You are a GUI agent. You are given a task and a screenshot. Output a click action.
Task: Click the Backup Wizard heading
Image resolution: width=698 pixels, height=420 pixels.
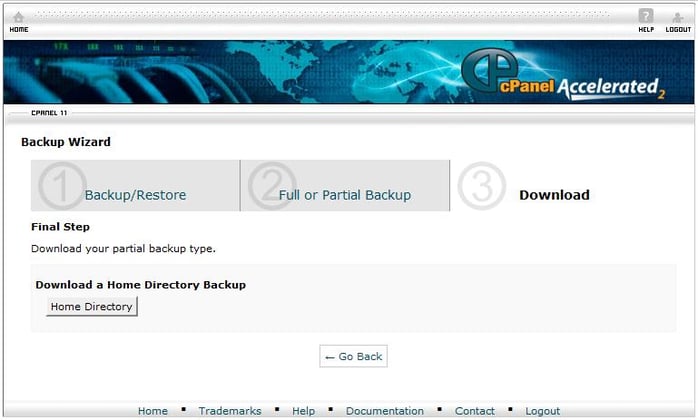[66, 142]
